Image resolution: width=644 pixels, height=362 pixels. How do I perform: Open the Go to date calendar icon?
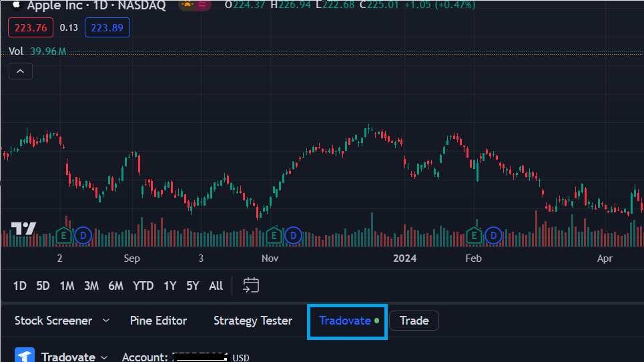click(x=251, y=285)
